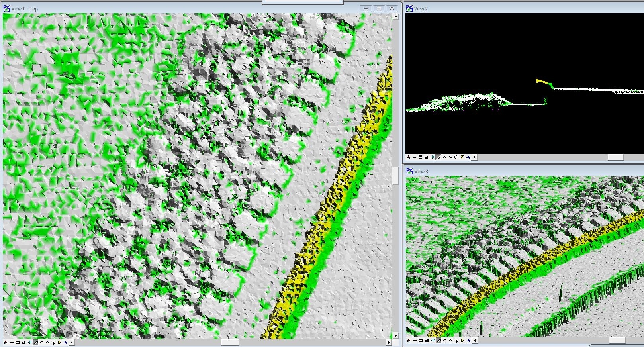The height and width of the screenshot is (347, 644).
Task: Click View 1 vertical scrollbar up arrow
Action: tap(395, 17)
